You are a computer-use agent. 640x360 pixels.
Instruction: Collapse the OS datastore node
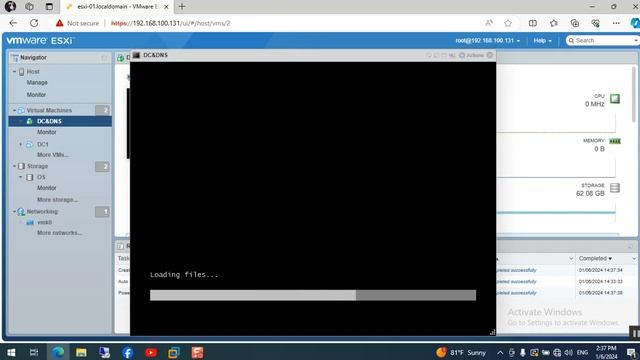[x=20, y=177]
